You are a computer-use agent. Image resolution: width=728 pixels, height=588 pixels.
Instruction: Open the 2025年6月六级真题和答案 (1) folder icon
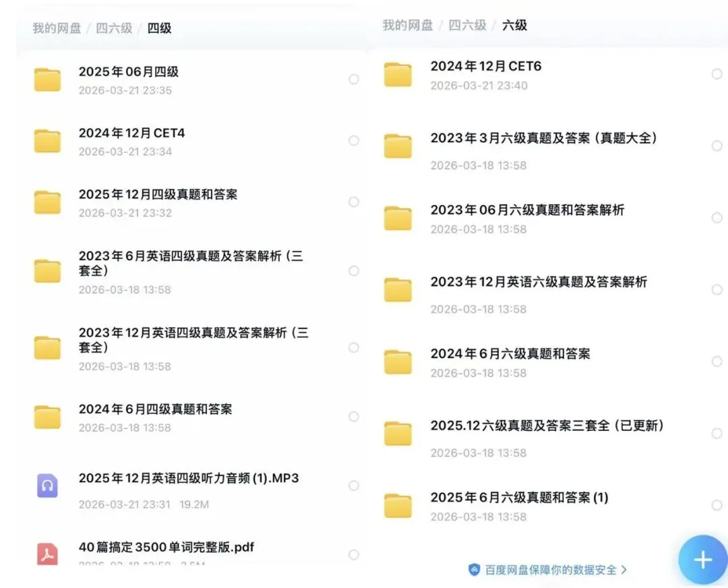click(398, 504)
